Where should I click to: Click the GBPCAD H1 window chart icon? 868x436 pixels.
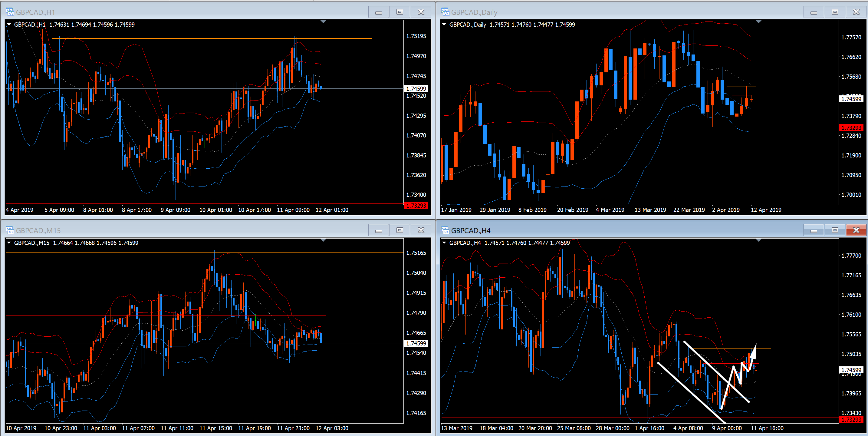[10, 12]
